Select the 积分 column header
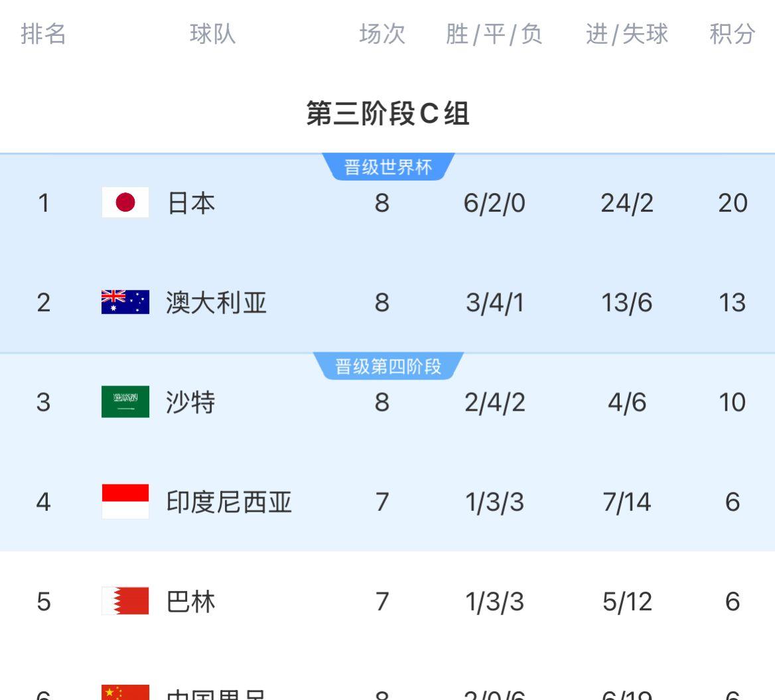The width and height of the screenshot is (775, 700). pos(733,34)
